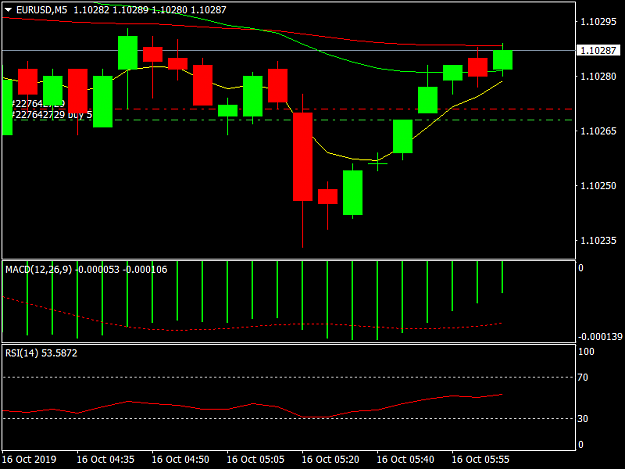Click the MACD 0 scale label
This screenshot has height=469, width=625.
(x=581, y=268)
